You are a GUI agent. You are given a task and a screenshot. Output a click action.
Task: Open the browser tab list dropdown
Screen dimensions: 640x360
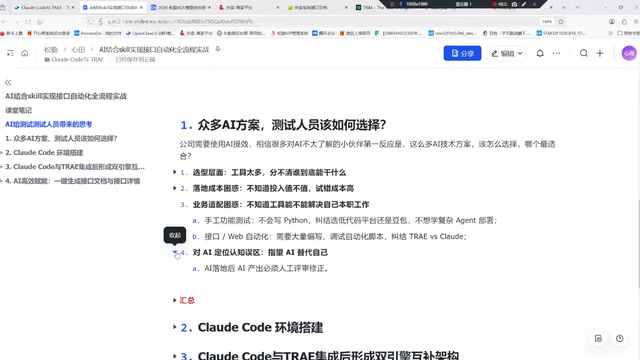577,7
